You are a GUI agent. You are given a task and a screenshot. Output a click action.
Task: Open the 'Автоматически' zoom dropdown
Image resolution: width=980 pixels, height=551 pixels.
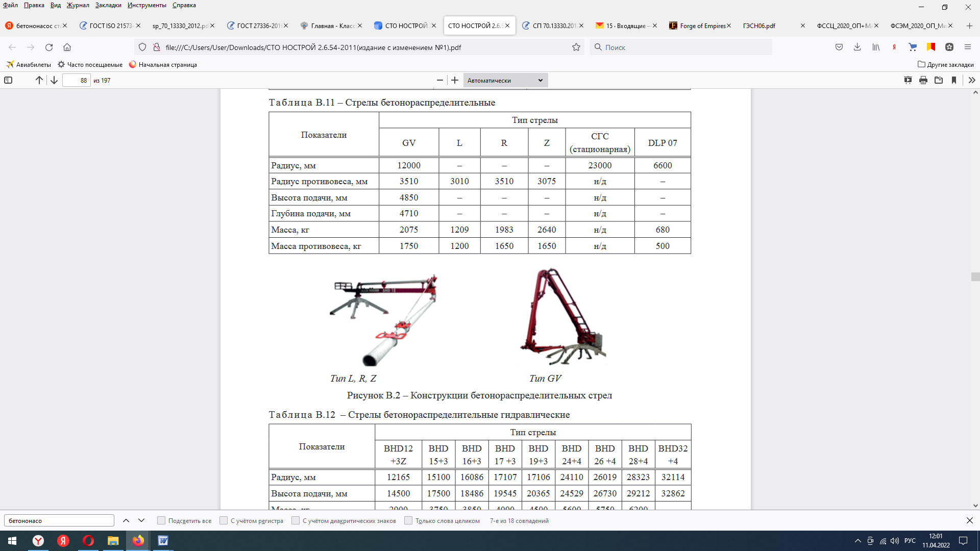(x=505, y=80)
